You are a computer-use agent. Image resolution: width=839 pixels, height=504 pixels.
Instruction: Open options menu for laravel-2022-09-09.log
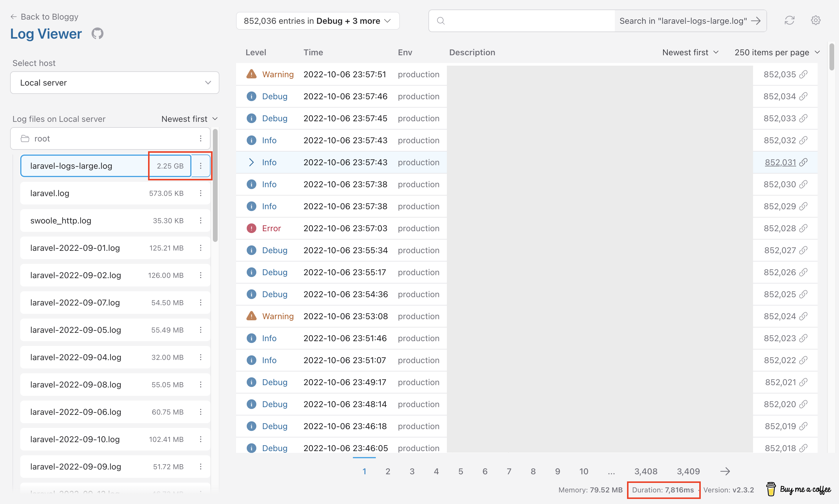(x=201, y=467)
